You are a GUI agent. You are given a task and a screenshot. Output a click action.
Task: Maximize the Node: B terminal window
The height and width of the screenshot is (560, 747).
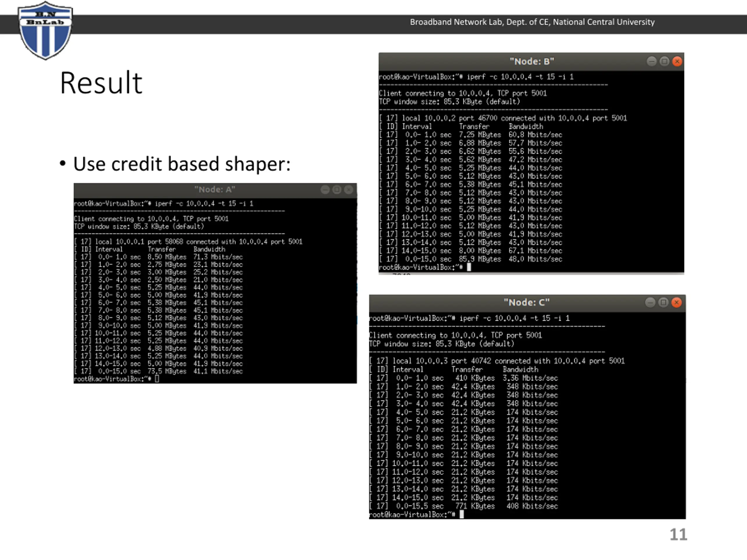coord(664,62)
